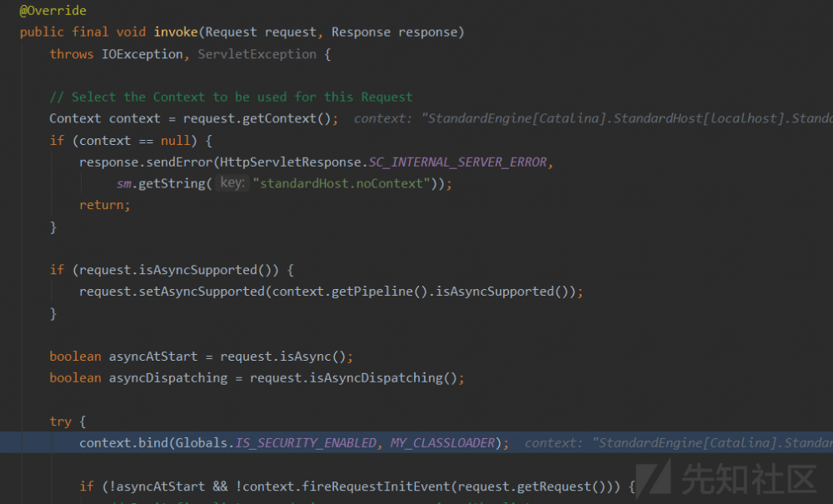Click 'Response response' parameter
Viewport: 833px width, 504px height.
click(394, 32)
